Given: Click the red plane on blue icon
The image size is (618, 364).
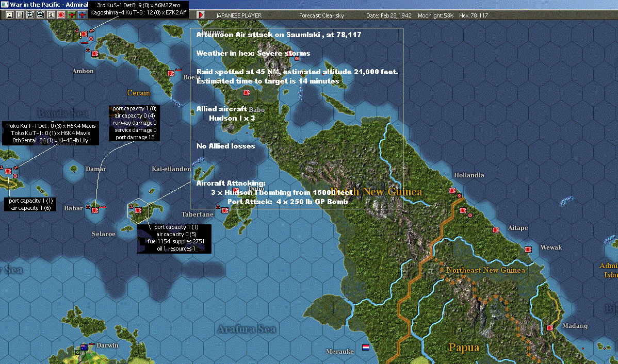Looking at the screenshot, I should [82, 15].
